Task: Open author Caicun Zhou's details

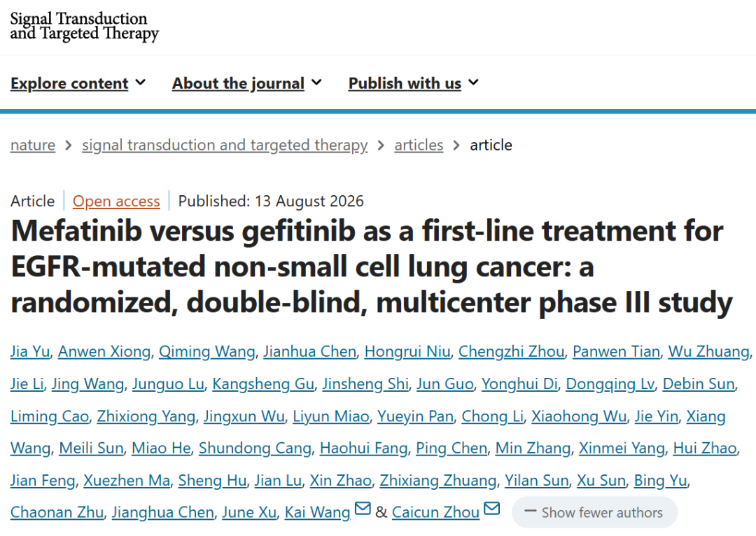Action: tap(435, 512)
